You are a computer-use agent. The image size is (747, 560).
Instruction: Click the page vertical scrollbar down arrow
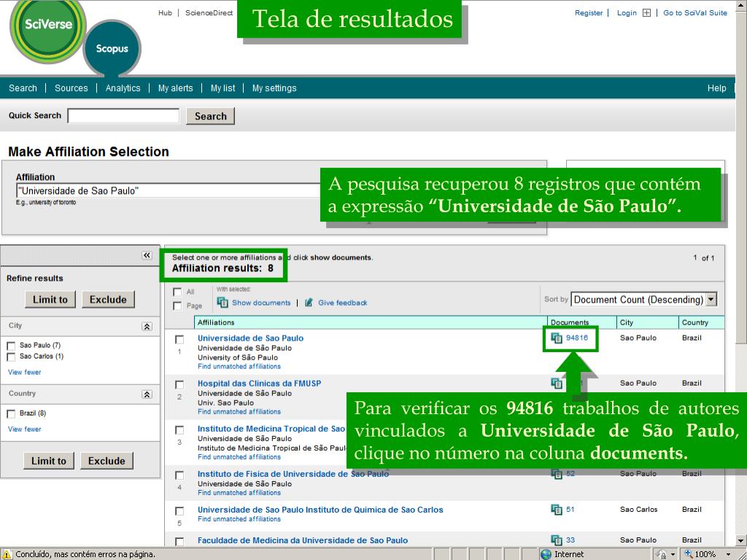(x=741, y=540)
